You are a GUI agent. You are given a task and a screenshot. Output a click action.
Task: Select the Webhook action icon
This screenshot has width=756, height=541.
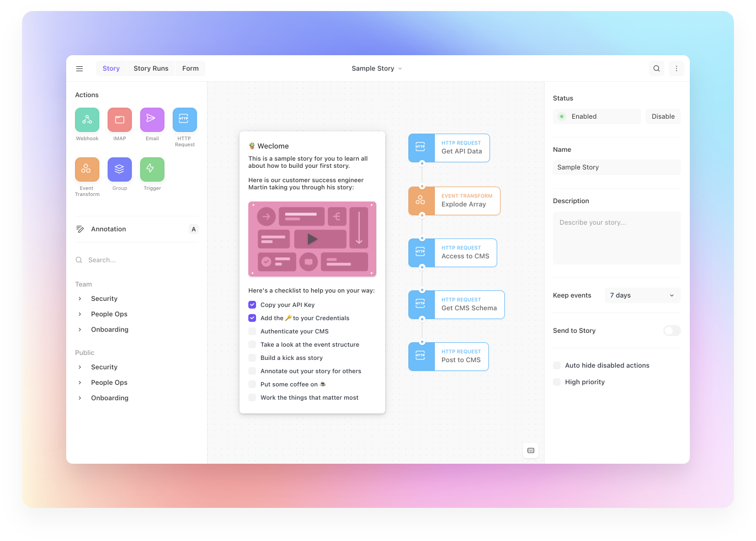[87, 120]
